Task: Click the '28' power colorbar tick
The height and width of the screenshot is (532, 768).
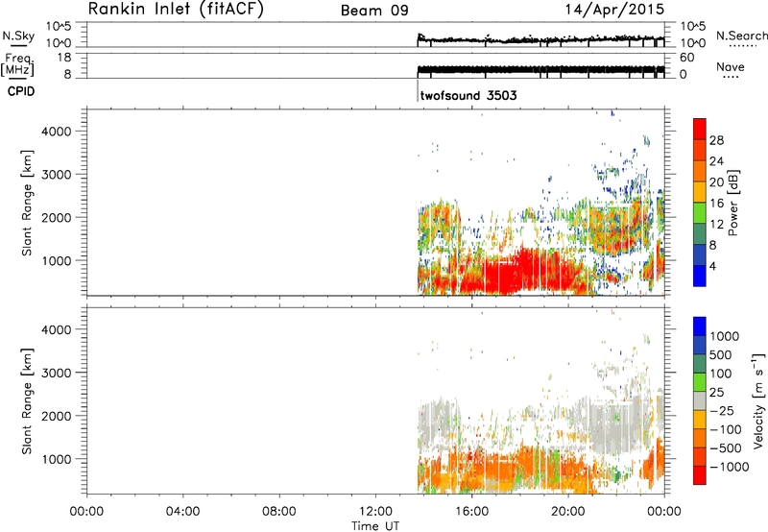Action: (x=716, y=140)
